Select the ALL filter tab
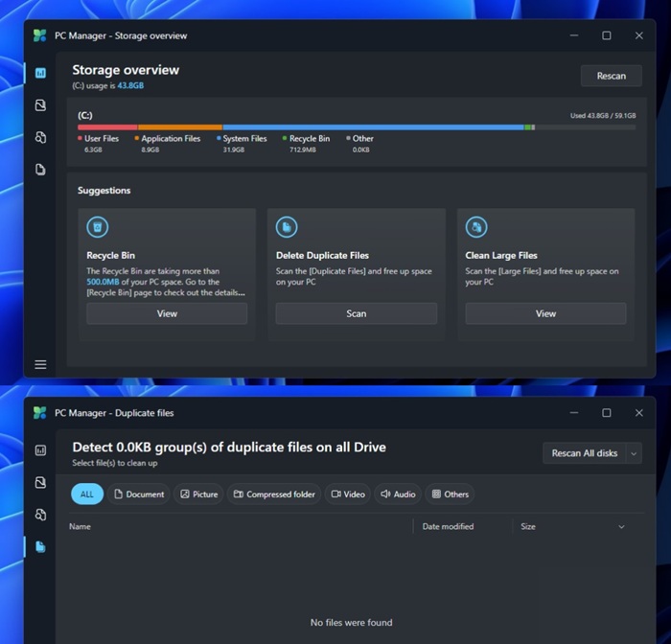 (x=87, y=494)
